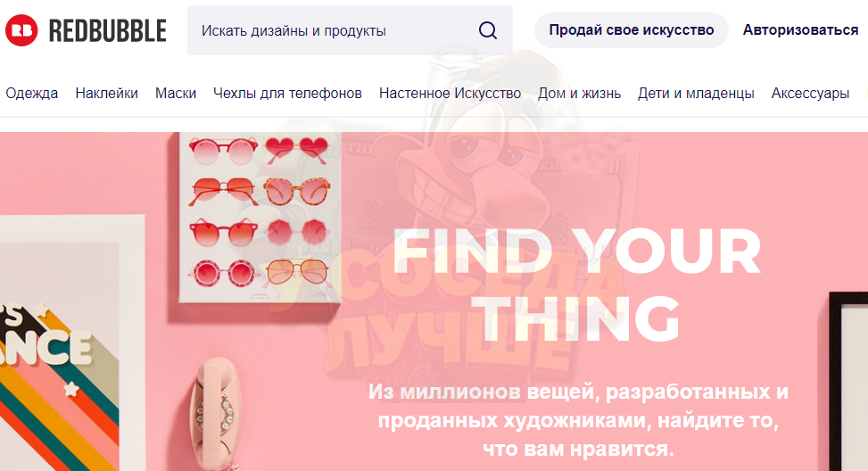Choose the 'Дети и младенцы' category
The image size is (868, 471).
point(696,93)
